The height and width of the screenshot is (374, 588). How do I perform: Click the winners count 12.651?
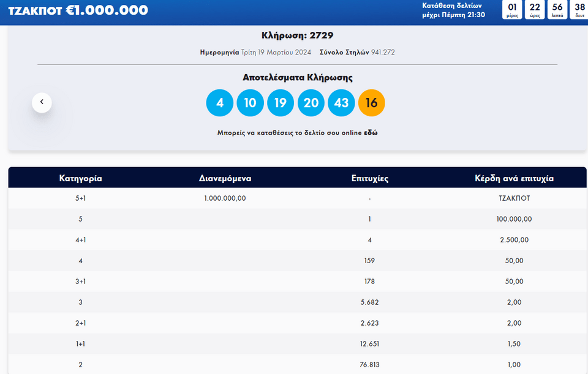click(369, 343)
